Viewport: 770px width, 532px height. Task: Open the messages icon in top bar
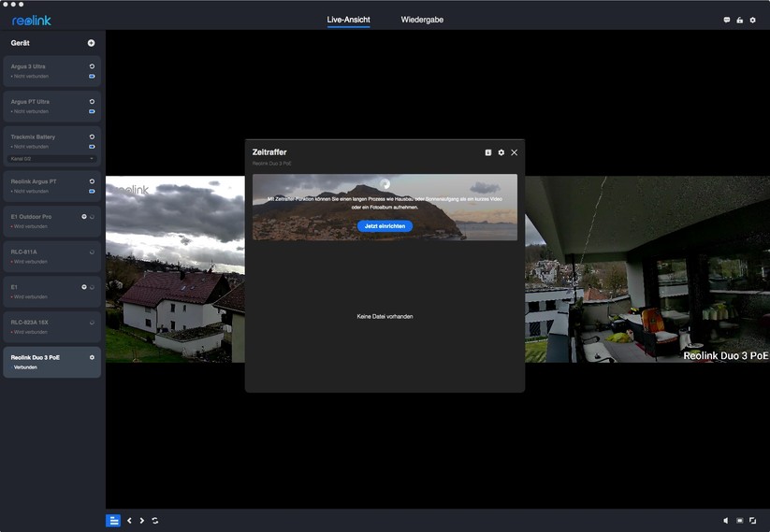[727, 20]
